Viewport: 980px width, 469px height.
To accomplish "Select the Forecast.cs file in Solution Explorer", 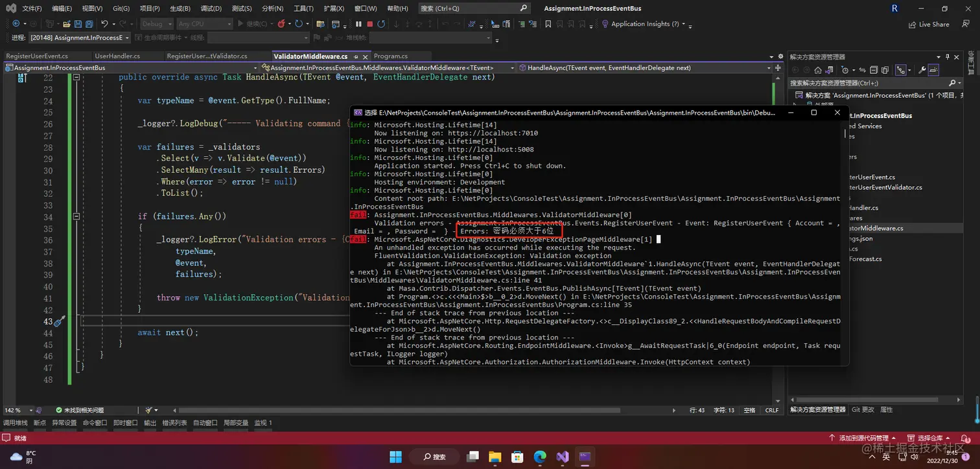I will 865,258.
